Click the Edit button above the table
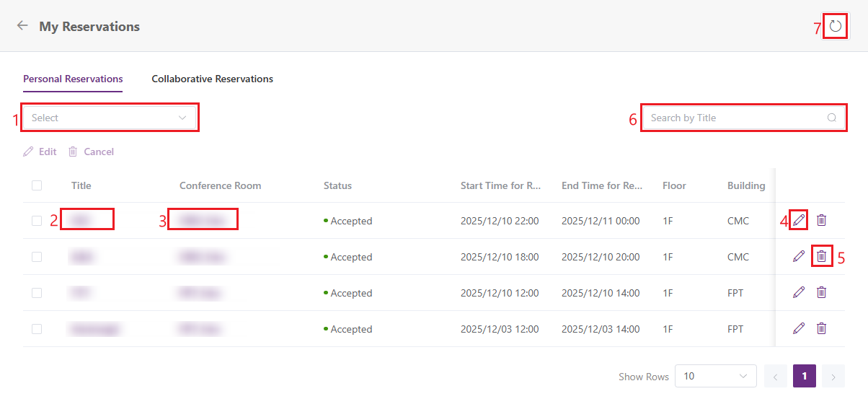The height and width of the screenshot is (399, 868). pos(40,152)
